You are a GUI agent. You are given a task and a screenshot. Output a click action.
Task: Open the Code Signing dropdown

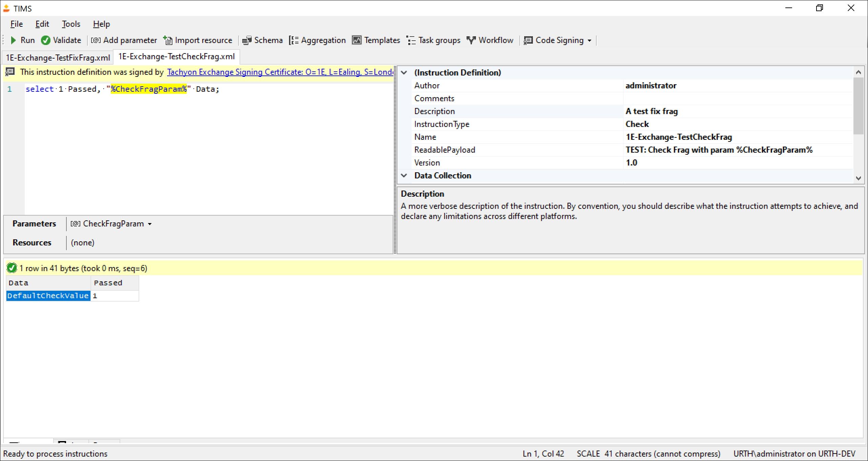(590, 41)
